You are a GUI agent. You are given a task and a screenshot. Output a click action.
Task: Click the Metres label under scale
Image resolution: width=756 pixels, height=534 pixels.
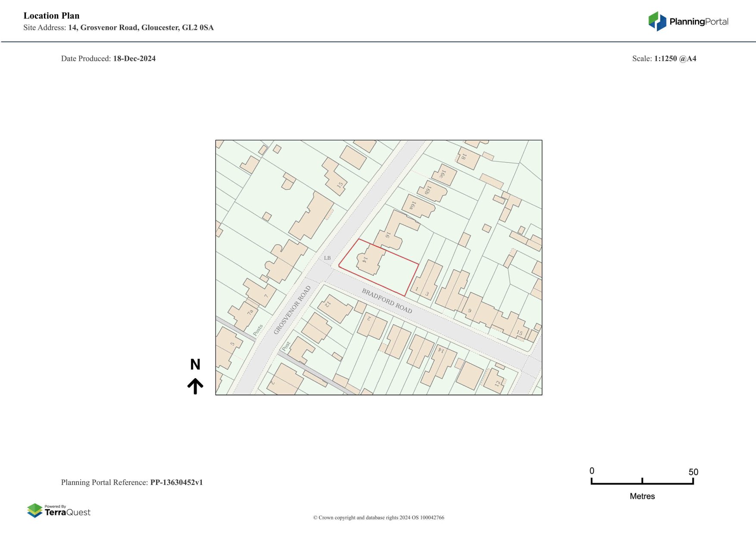pos(642,496)
